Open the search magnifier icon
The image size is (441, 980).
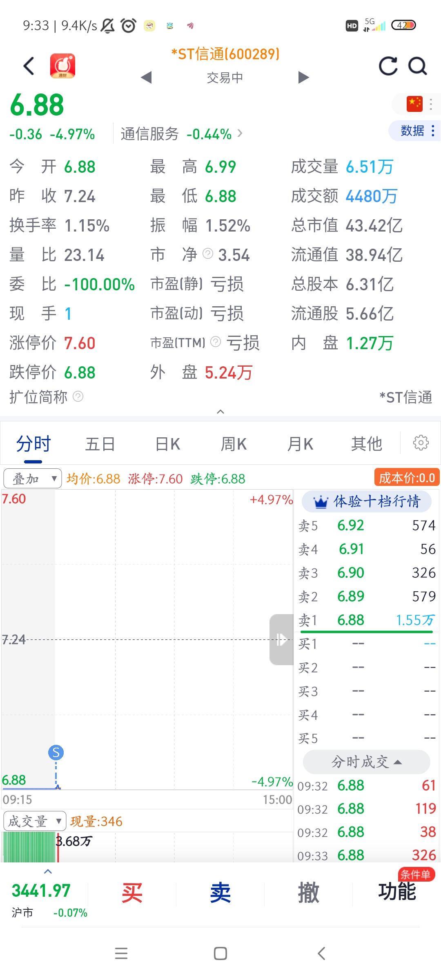pyautogui.click(x=418, y=66)
